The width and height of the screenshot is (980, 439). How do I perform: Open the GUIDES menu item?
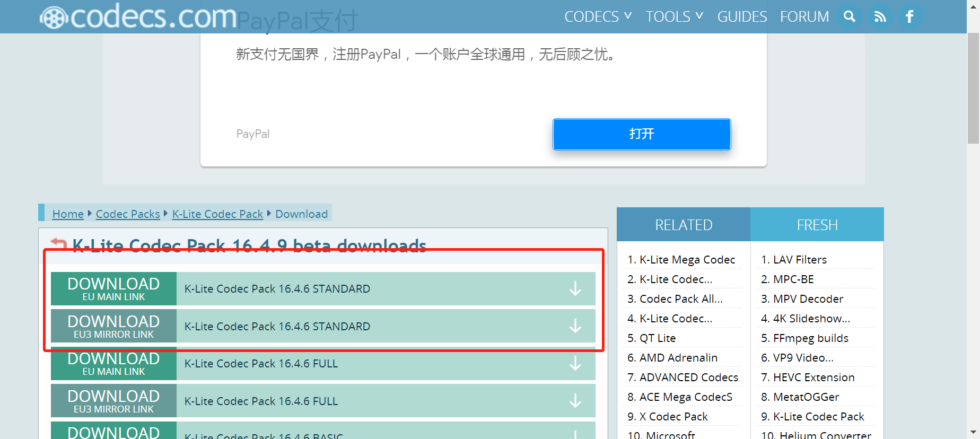742,16
